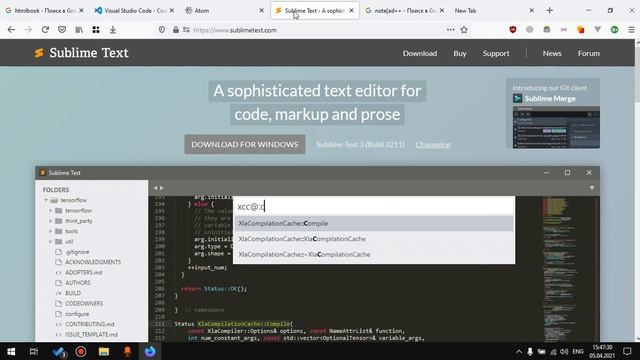Bookmark this page with the star
640x360 pixels.
coord(464,30)
